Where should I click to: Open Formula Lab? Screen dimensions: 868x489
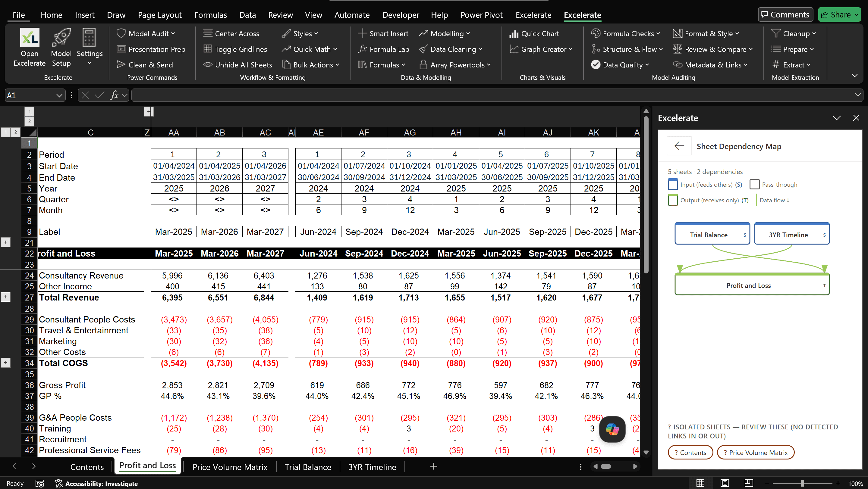384,49
